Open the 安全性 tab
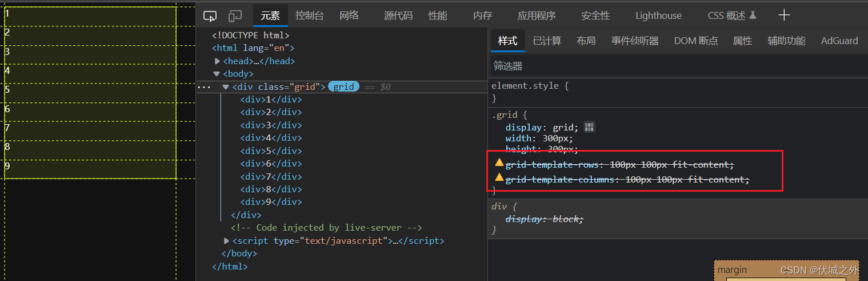Image resolution: width=868 pixels, height=281 pixels. (x=595, y=15)
